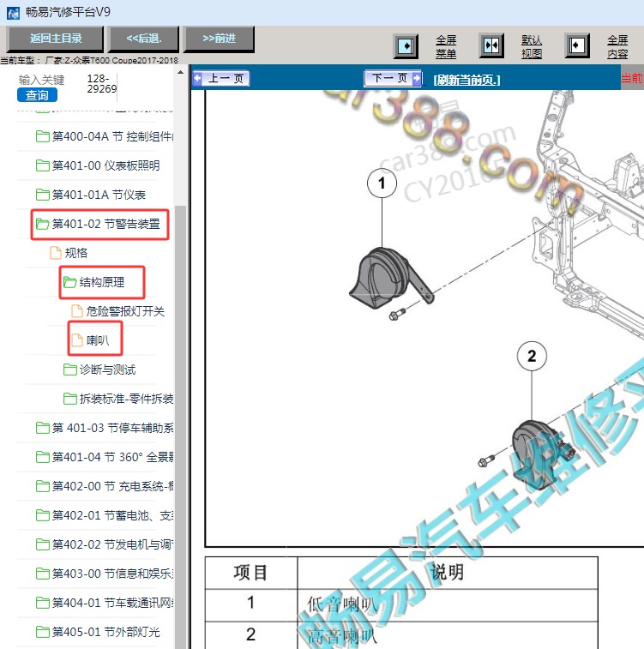Image resolution: width=644 pixels, height=649 pixels.
Task: Click the full-screen menu arrow icon
Action: (x=406, y=45)
